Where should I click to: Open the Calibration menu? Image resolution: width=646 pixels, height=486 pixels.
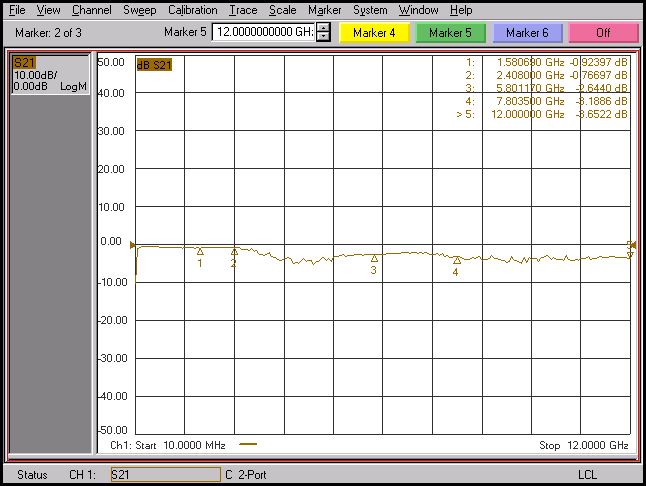tap(192, 10)
